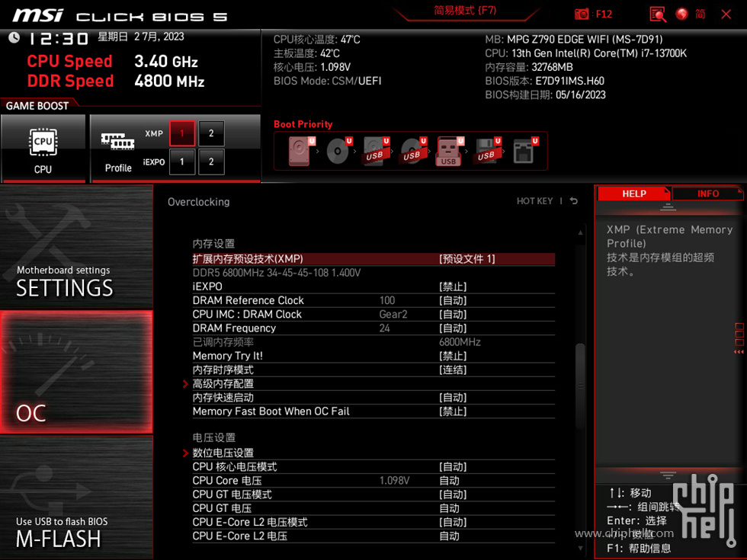This screenshot has width=747, height=560.
Task: Click the HOT KEY button
Action: coord(534,201)
